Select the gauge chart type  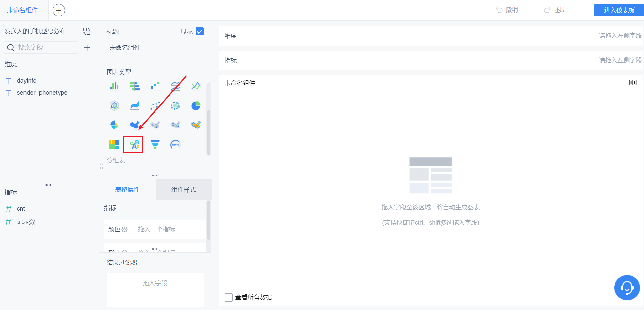coord(175,144)
